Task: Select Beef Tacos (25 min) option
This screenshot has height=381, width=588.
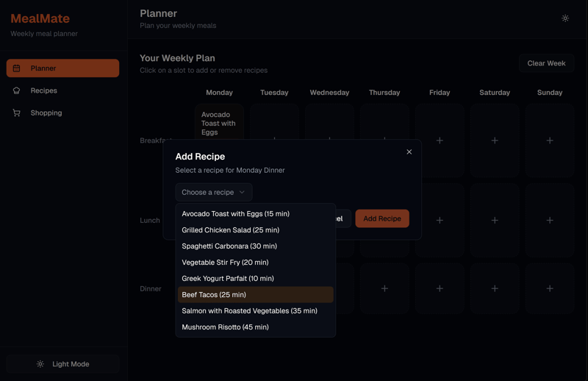Action: (x=255, y=294)
